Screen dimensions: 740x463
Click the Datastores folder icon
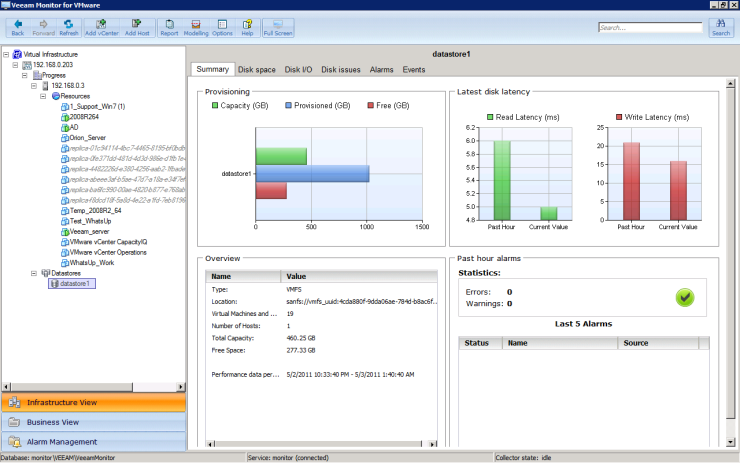[46, 273]
